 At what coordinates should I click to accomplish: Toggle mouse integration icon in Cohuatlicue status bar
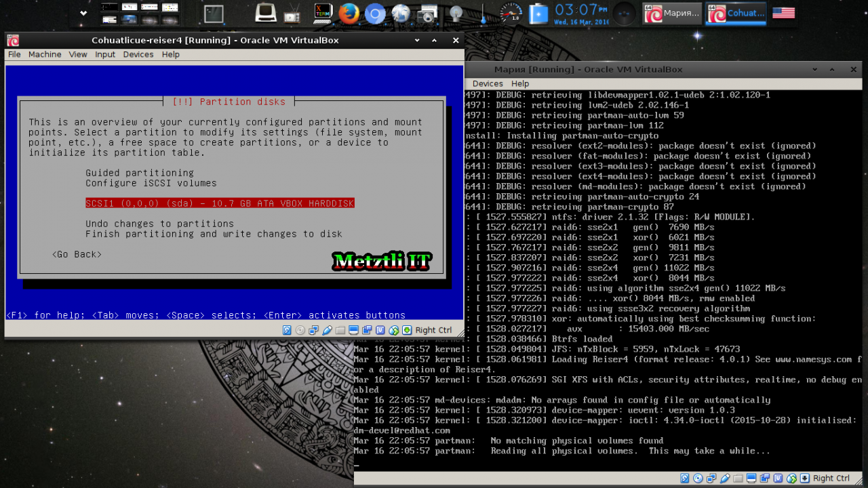click(393, 330)
